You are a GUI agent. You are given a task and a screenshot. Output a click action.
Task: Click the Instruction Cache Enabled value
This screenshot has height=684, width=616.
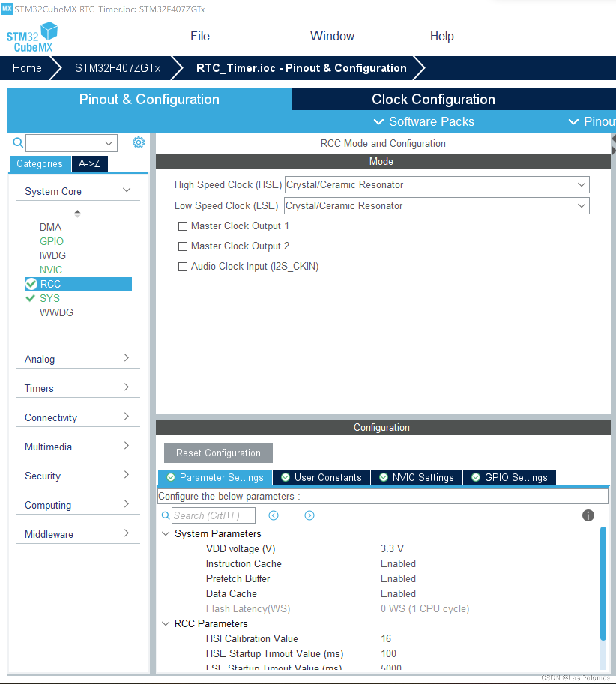pyautogui.click(x=398, y=564)
